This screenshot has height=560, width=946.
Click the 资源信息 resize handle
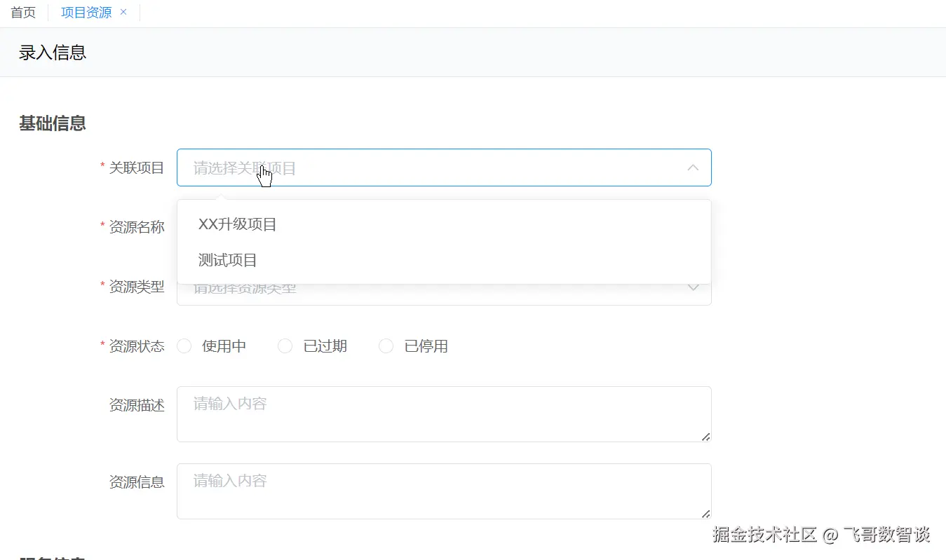click(x=706, y=514)
